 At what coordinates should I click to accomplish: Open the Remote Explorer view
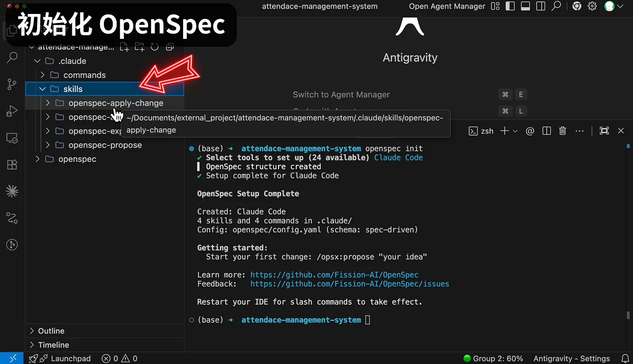12,138
